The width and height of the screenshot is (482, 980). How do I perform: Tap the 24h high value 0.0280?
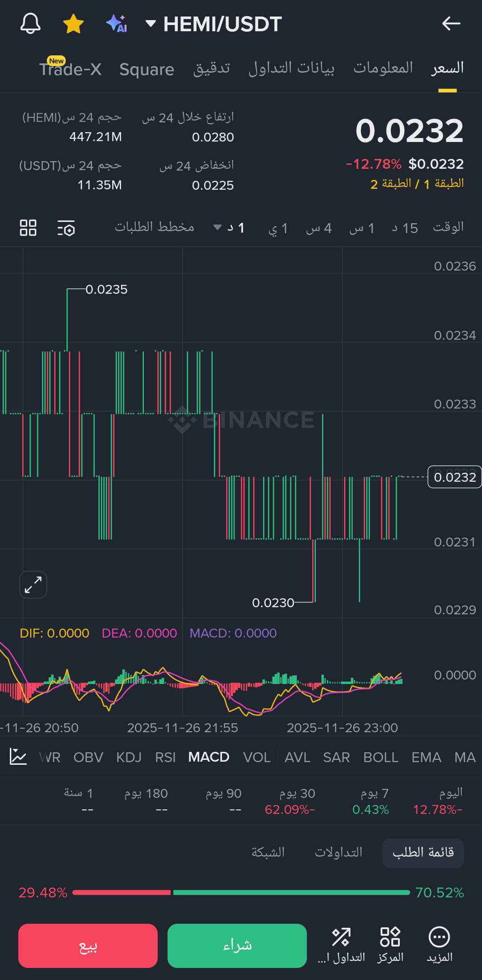pyautogui.click(x=213, y=137)
